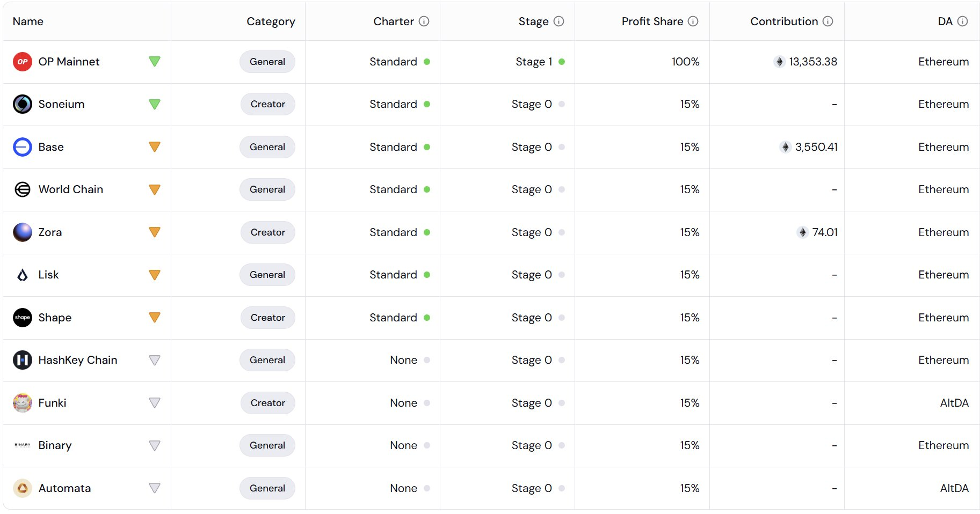Click the Base blue circle logo
Viewport: 980px width, 514px height.
pyautogui.click(x=23, y=147)
